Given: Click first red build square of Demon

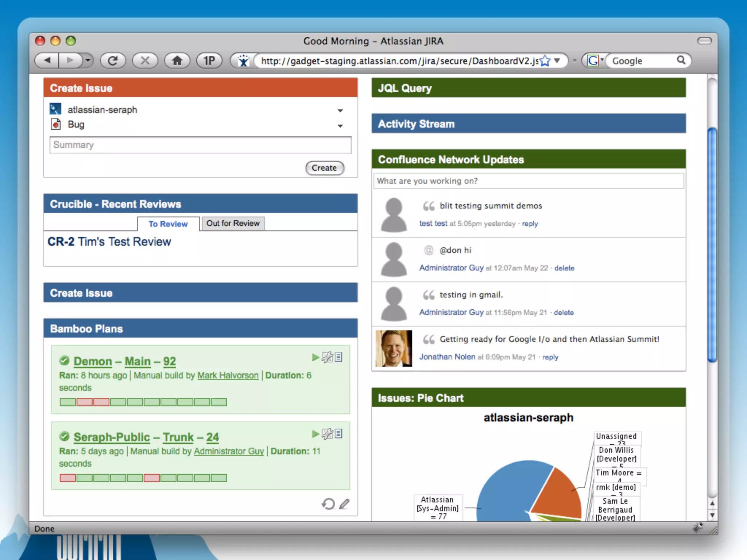Looking at the screenshot, I should tap(84, 402).
